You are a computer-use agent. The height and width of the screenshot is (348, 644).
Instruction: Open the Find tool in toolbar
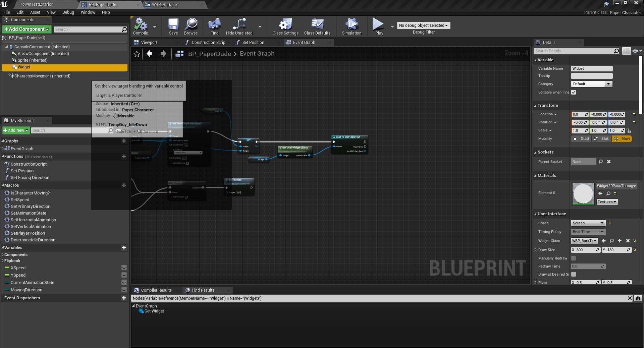tap(215, 26)
